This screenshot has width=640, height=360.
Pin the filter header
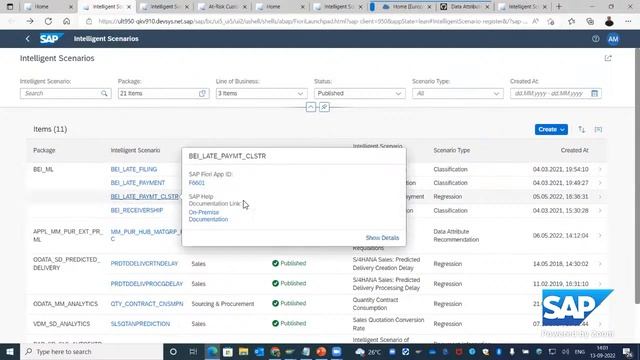[324, 107]
